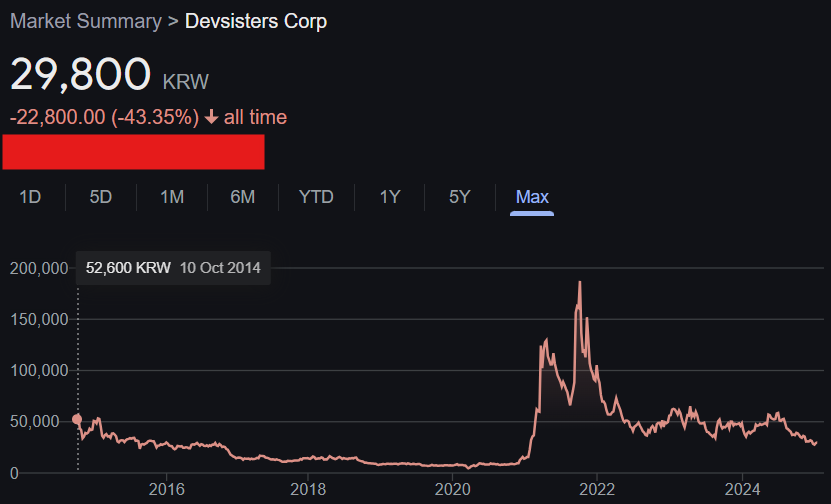This screenshot has height=504, width=831.
Task: Click the 2020 label on the timeline
Action: click(453, 489)
